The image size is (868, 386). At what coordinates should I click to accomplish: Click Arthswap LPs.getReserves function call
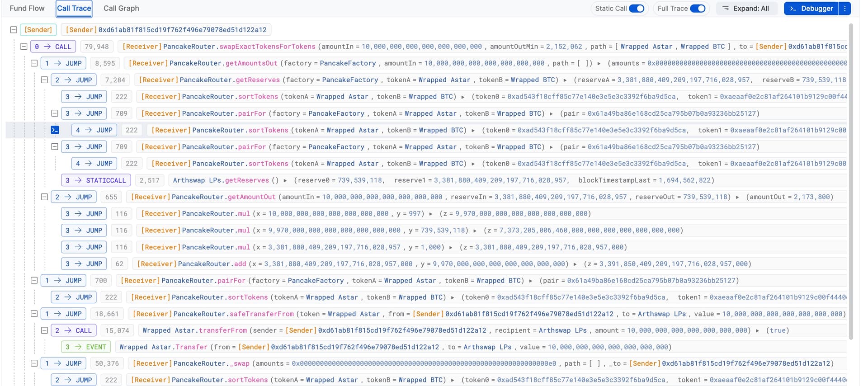click(221, 180)
